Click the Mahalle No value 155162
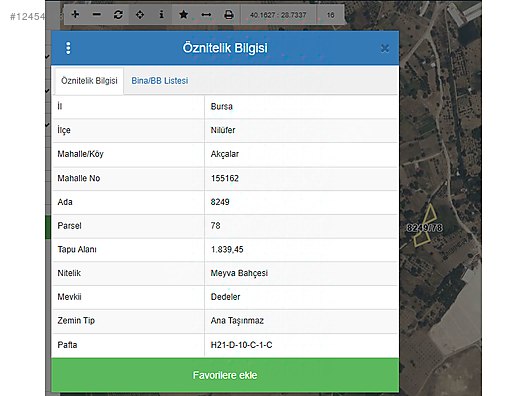Screen dimensions: 528x396 coord(225,178)
